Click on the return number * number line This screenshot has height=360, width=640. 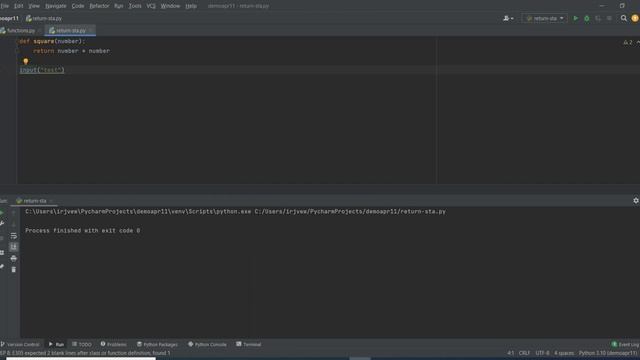click(x=71, y=51)
